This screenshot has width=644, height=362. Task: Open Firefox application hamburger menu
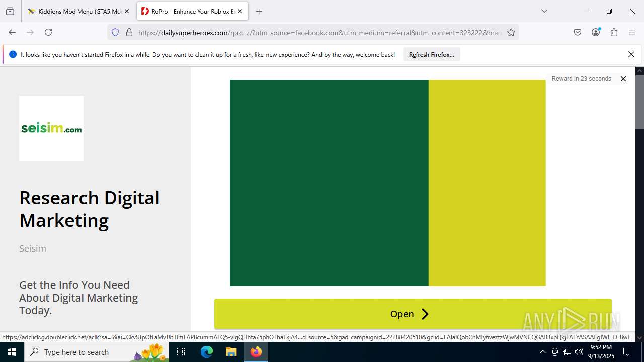coord(632,32)
